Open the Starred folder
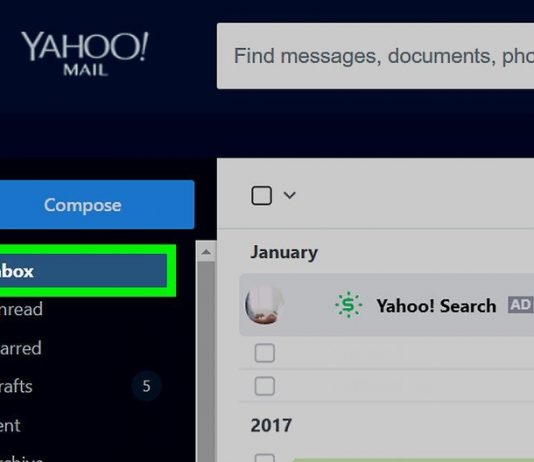534x462 pixels. (x=20, y=348)
